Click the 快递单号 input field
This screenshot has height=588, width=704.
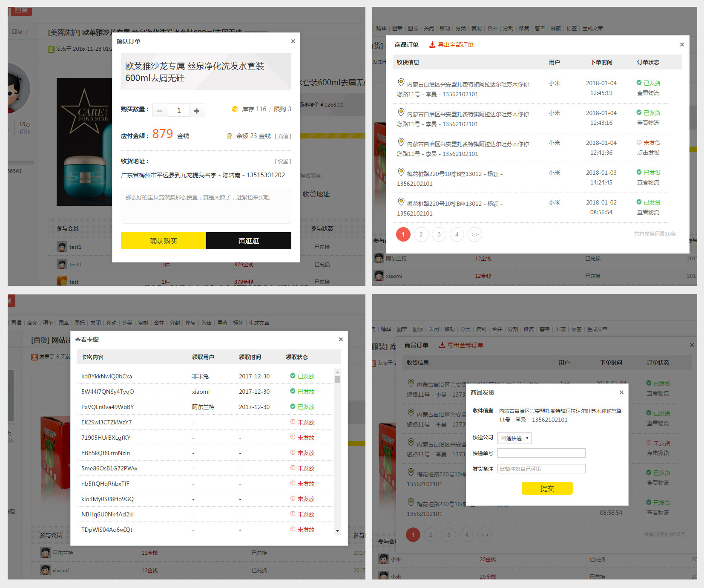[541, 453]
